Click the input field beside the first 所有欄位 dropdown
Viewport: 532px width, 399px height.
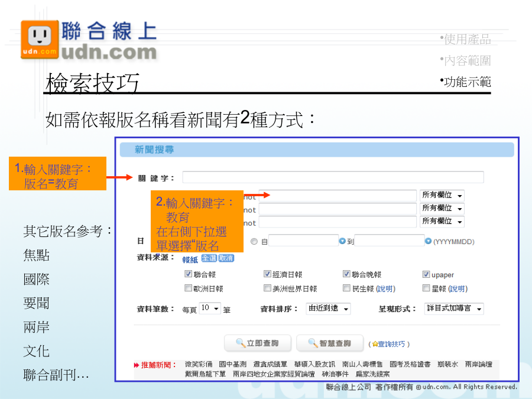click(338, 196)
